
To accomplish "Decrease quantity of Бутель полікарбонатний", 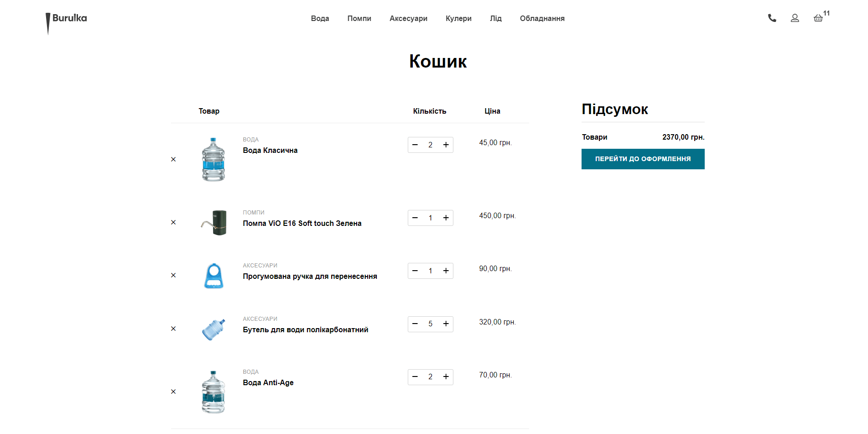I will click(415, 324).
